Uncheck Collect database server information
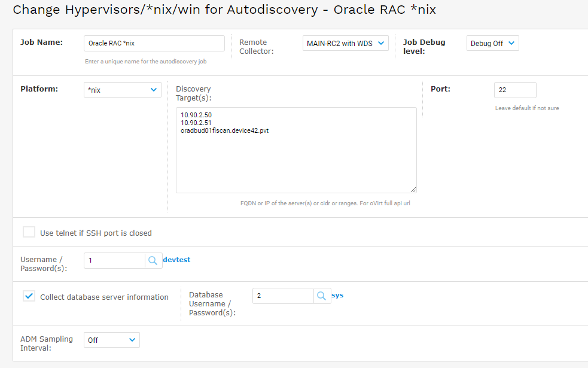This screenshot has width=588, height=368. coord(29,296)
